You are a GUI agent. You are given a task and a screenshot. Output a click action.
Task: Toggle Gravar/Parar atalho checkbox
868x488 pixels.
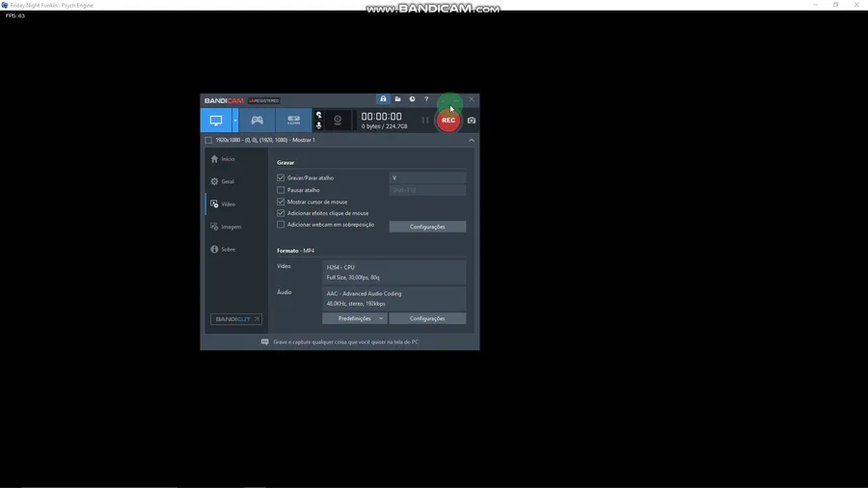point(281,177)
